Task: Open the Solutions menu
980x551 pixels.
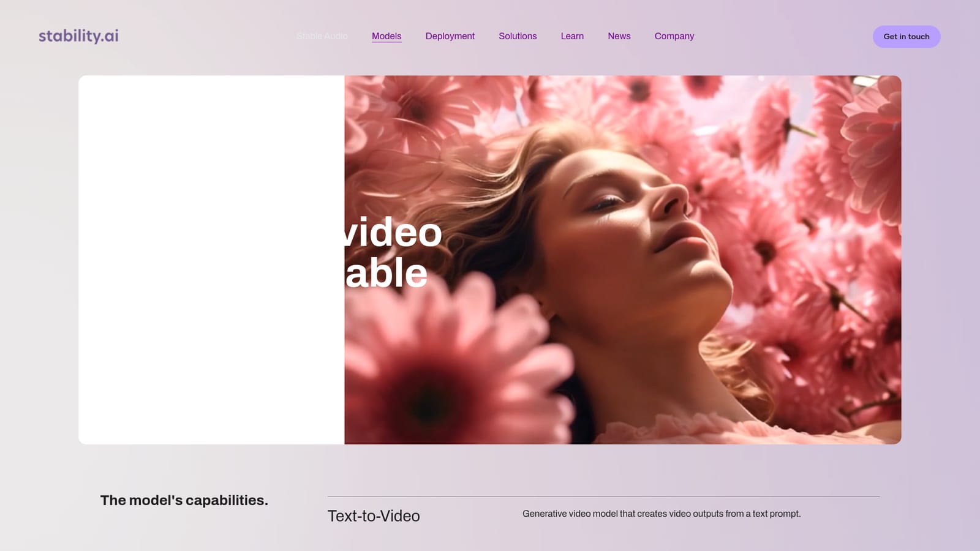Action: (518, 36)
